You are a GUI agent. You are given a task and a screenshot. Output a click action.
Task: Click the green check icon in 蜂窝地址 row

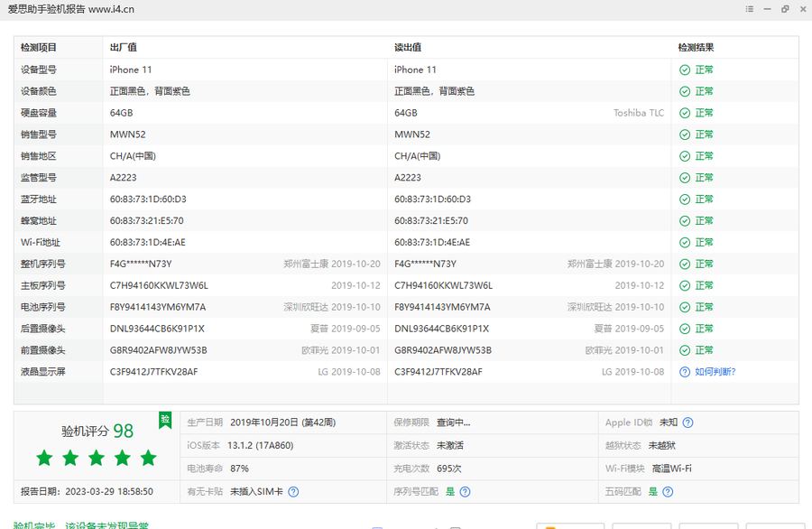coord(685,221)
